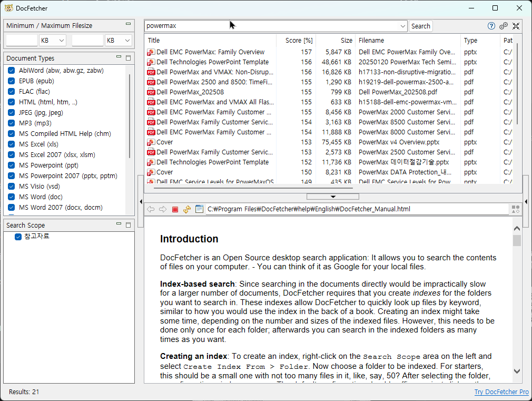Minimize the Filesize panel
The image size is (532, 401).
pyautogui.click(x=128, y=24)
